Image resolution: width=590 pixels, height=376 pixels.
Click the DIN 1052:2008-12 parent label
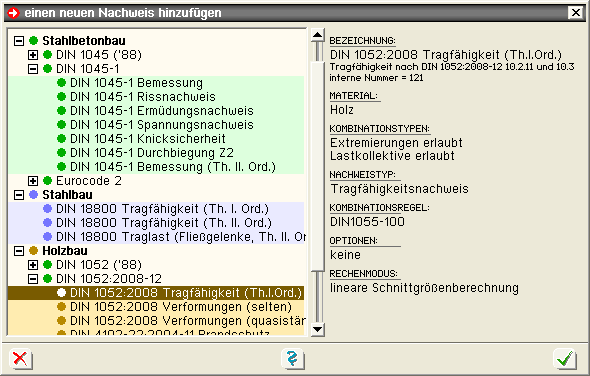pyautogui.click(x=109, y=279)
